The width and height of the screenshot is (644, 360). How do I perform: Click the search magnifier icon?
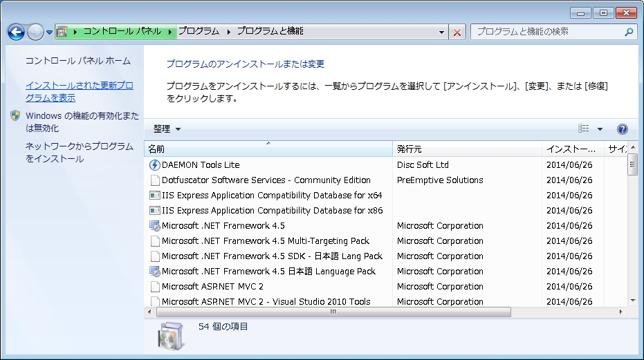pos(629,32)
